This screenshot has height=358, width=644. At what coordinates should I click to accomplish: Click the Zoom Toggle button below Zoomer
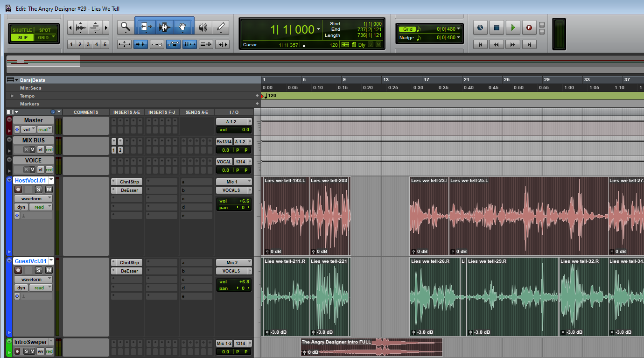(125, 44)
